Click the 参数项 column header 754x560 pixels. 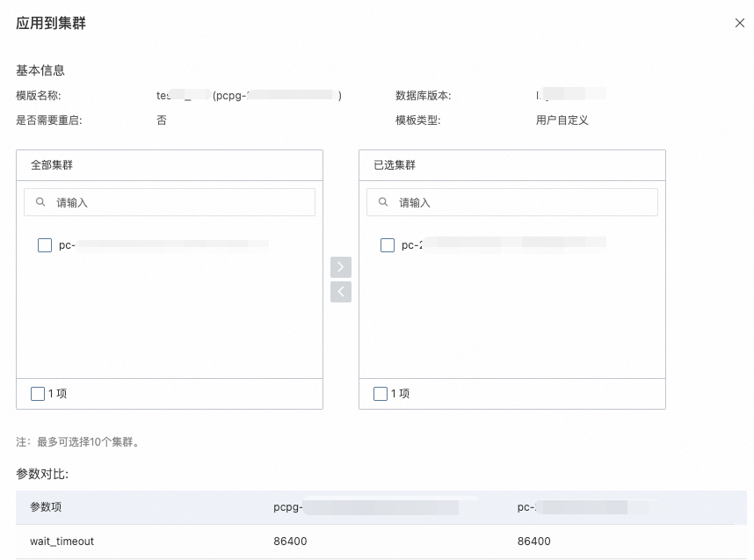point(46,507)
